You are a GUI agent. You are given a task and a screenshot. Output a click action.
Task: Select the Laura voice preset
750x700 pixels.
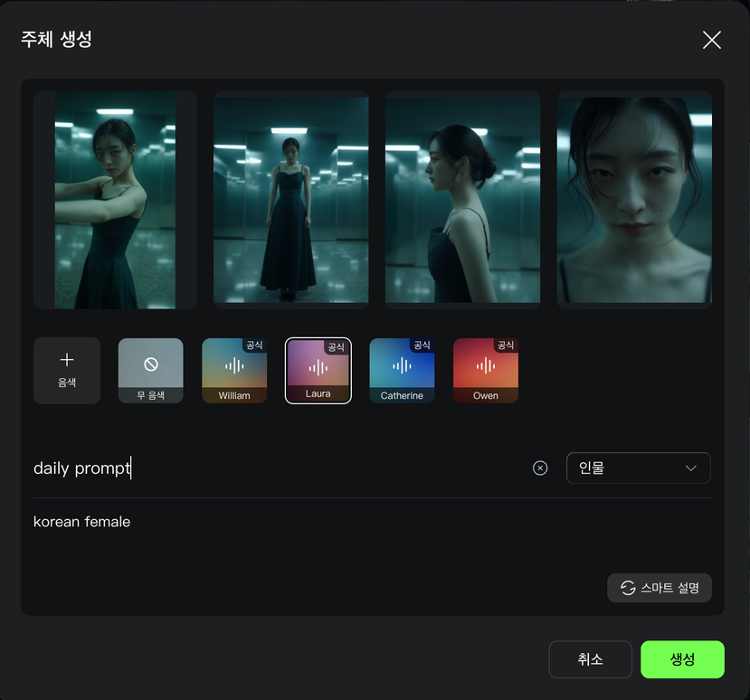318,370
